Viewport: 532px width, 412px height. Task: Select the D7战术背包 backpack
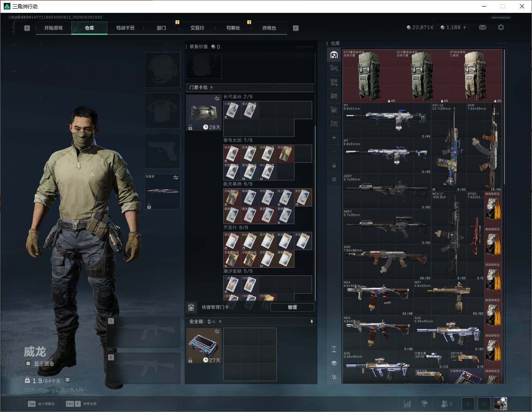(x=476, y=76)
